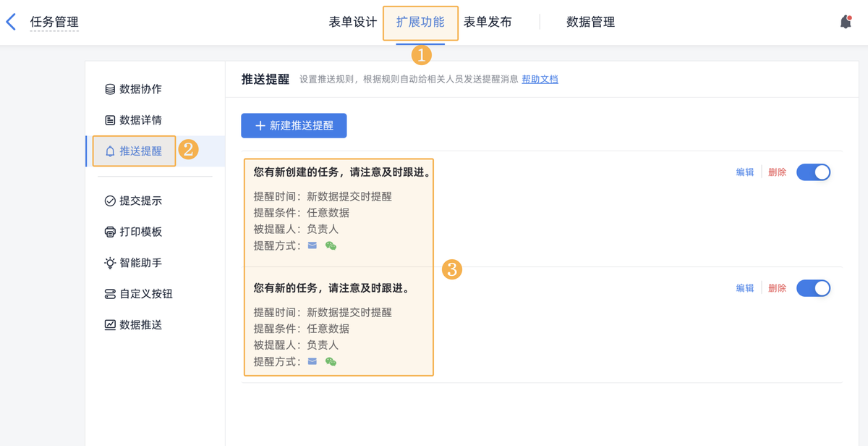
Task: Delete the 您有新的任务 reminder
Action: [x=777, y=288]
